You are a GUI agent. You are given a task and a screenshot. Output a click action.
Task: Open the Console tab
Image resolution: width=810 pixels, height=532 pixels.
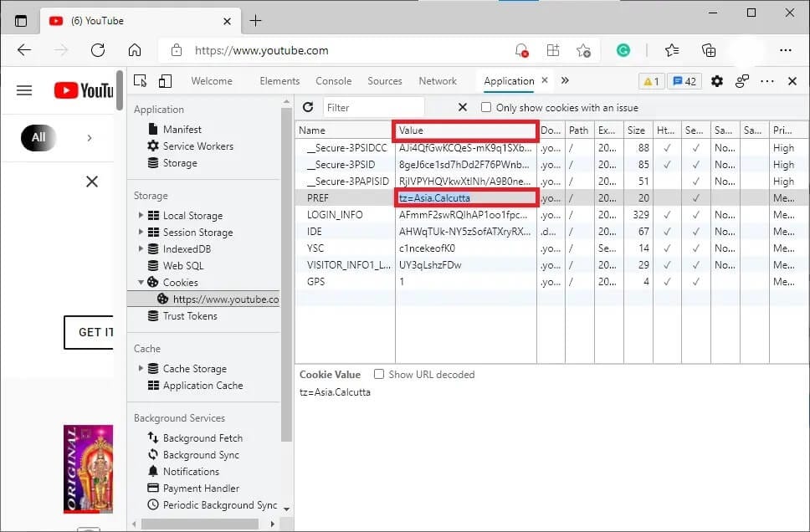334,81
